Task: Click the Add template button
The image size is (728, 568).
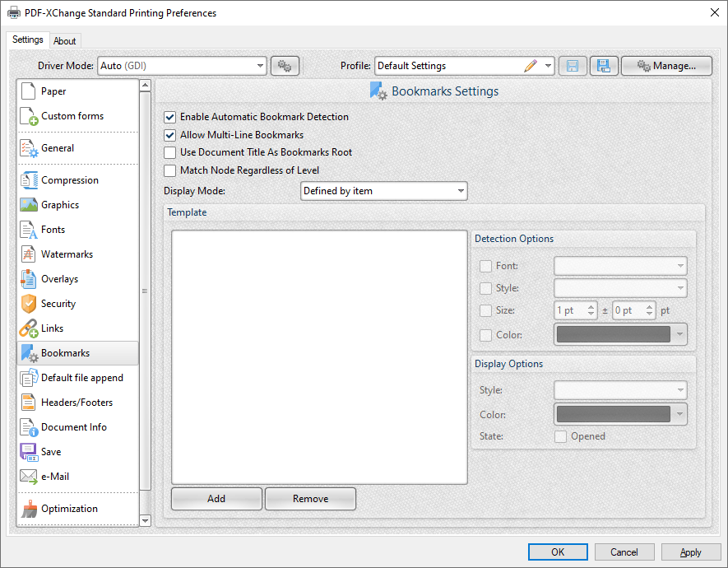Action: pos(216,499)
